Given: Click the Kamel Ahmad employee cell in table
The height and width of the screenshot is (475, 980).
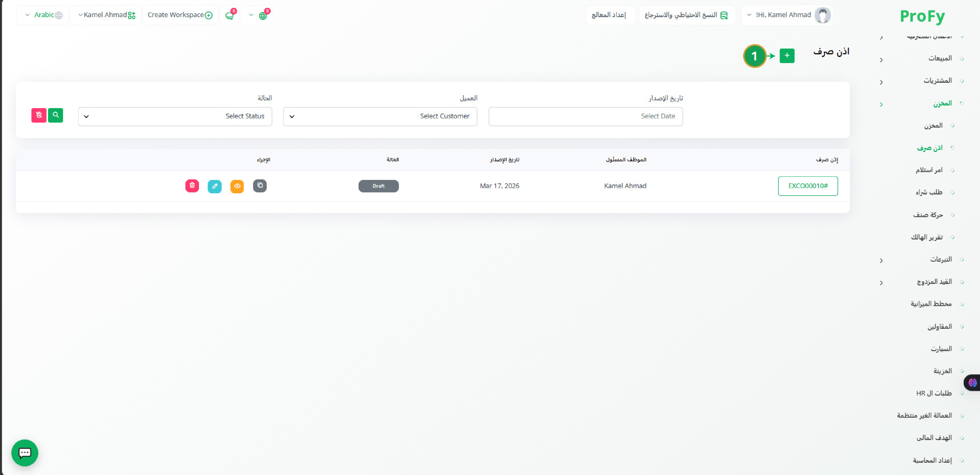Looking at the screenshot, I should pos(625,186).
